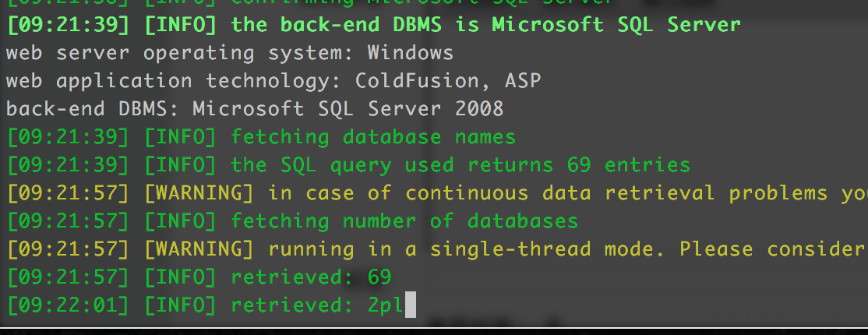868x335 pixels.
Task: Click the bold line "the back-end DBMS is Microsoft SQL Server"
Action: coord(485,25)
